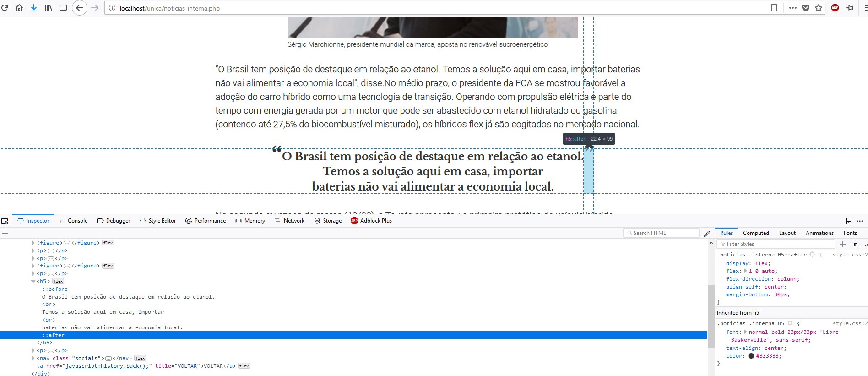This screenshot has height=376, width=868.
Task: Open the Adblock Plus devtools tab
Action: pos(371,221)
